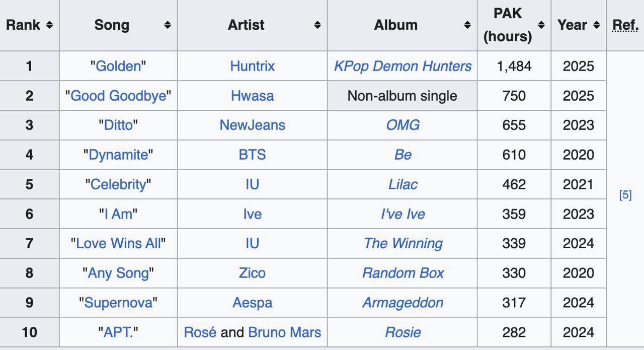Sort the table by Year column
Viewport: 644px width, 350px height.
coord(597,25)
